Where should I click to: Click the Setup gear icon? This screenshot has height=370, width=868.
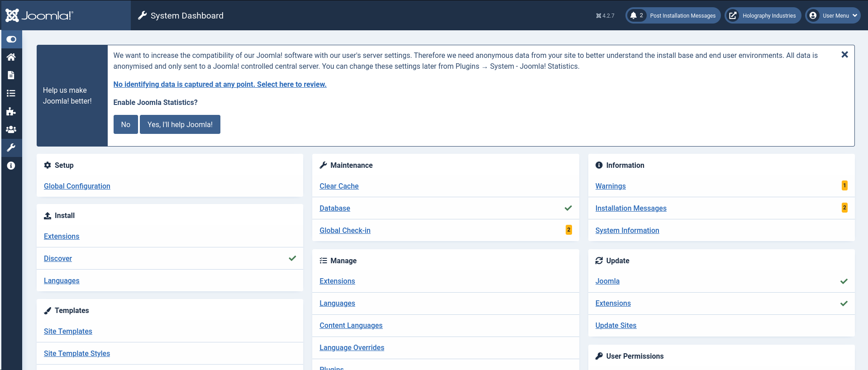pos(48,165)
